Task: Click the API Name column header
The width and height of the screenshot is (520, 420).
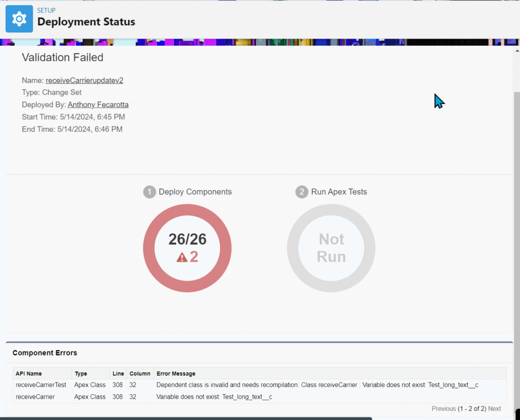Action: pos(29,373)
